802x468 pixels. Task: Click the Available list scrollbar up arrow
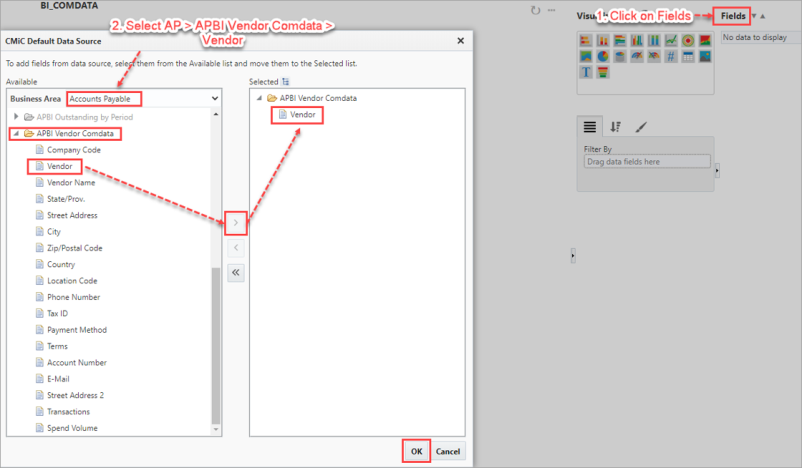(x=216, y=114)
